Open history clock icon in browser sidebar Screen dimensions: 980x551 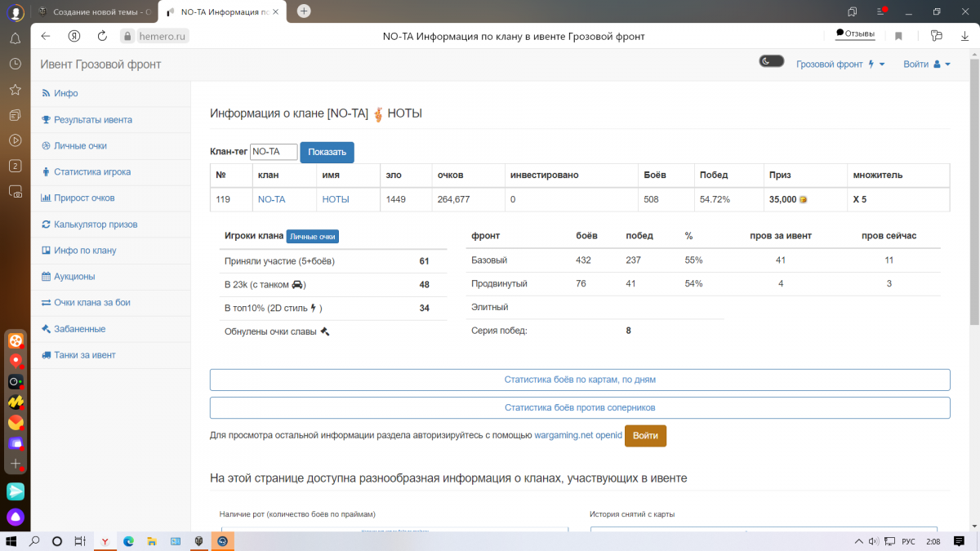(x=15, y=64)
